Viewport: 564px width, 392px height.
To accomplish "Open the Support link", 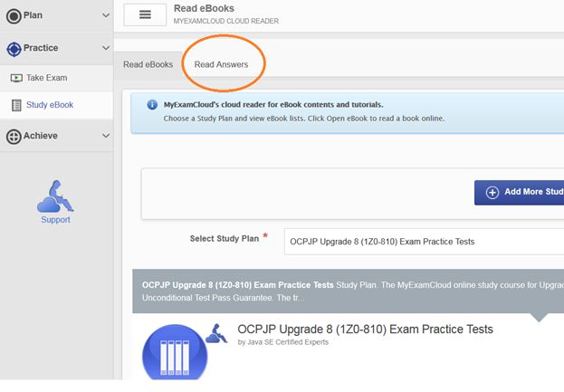I will 55,220.
